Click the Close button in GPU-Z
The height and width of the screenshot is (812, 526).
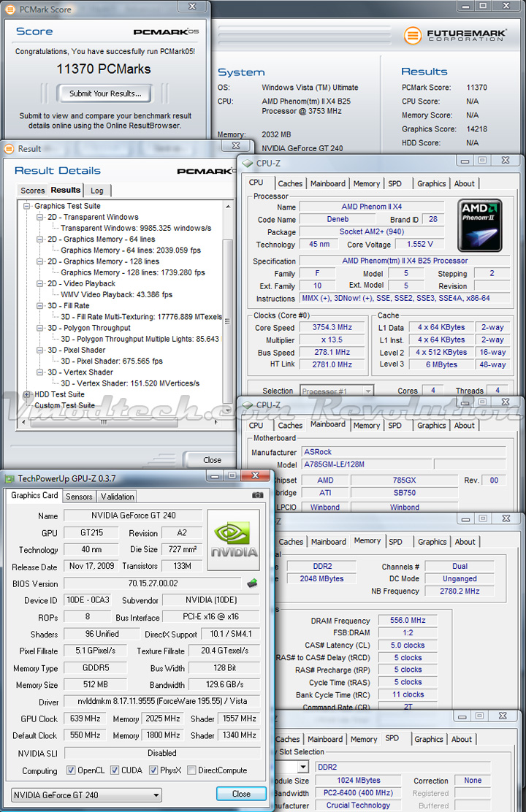click(x=241, y=794)
